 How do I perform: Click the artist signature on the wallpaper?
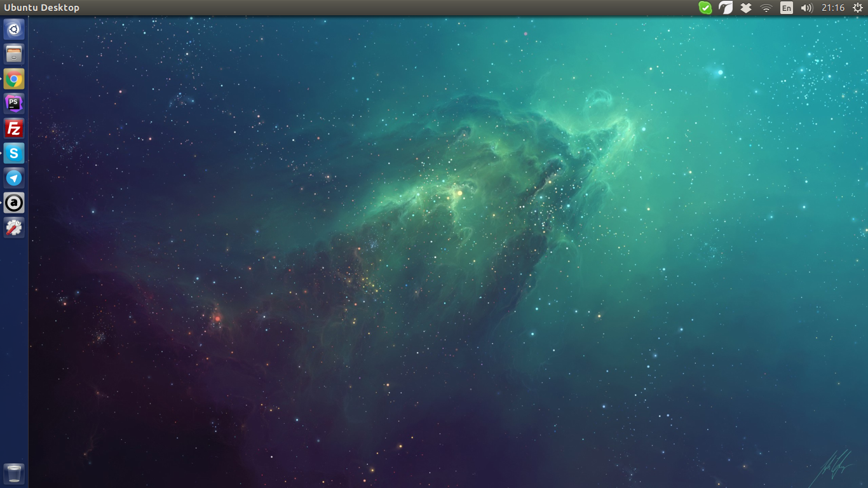pos(833,468)
